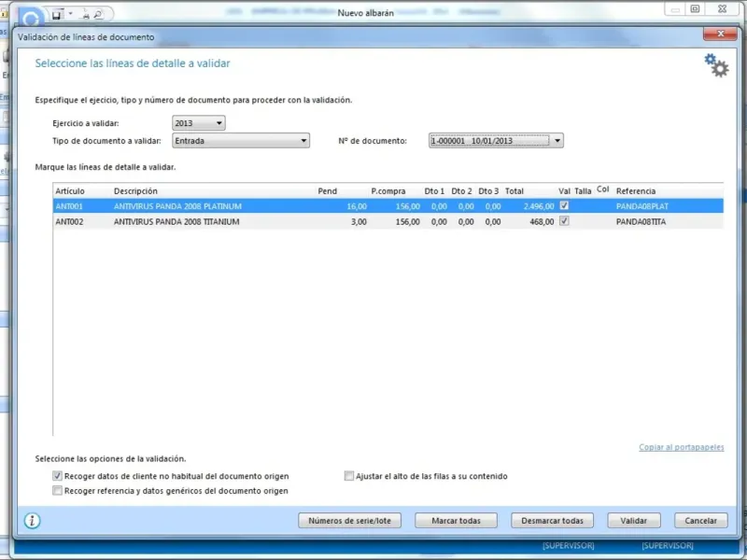Click the Números de serie/lote button
This screenshot has height=560, width=747.
(x=349, y=521)
